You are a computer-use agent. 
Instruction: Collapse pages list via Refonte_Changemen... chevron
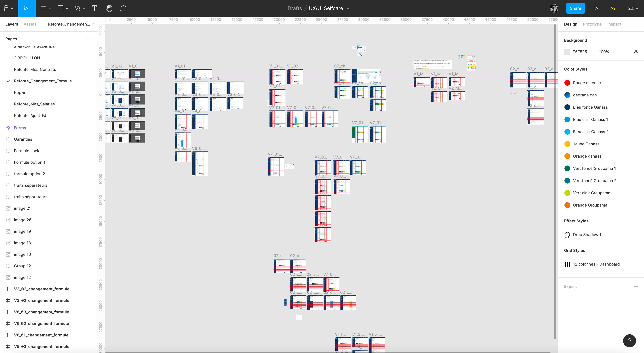[x=93, y=24]
